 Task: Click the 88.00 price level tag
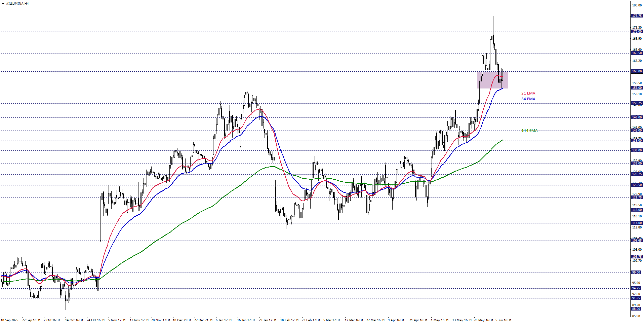(x=637, y=309)
